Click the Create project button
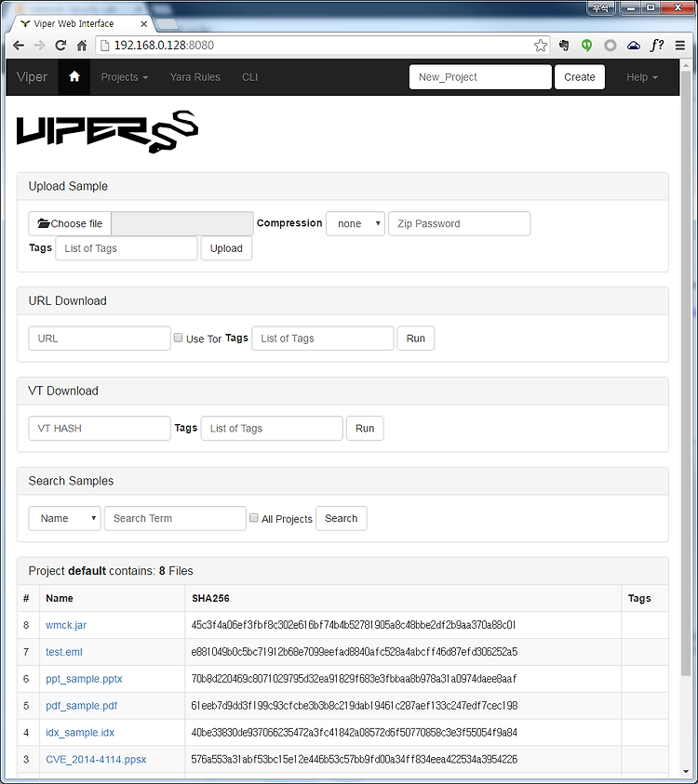The image size is (698, 784). 580,77
